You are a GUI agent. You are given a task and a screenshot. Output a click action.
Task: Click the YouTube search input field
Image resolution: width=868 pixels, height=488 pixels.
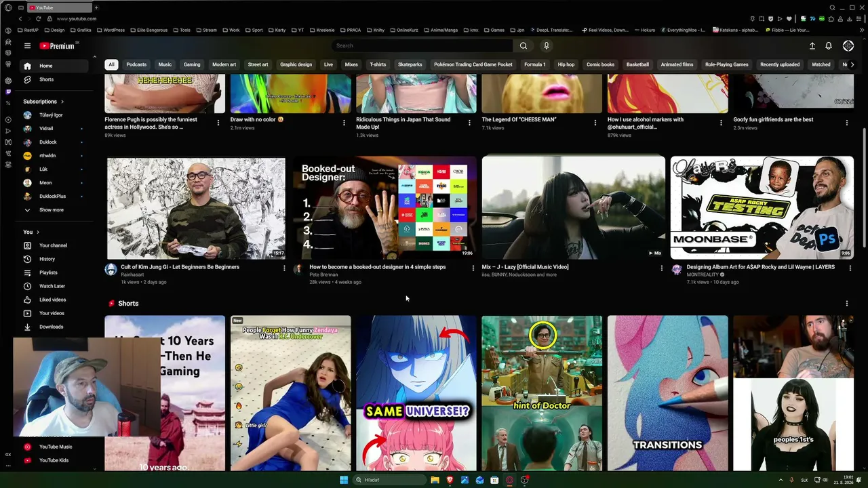click(x=422, y=46)
